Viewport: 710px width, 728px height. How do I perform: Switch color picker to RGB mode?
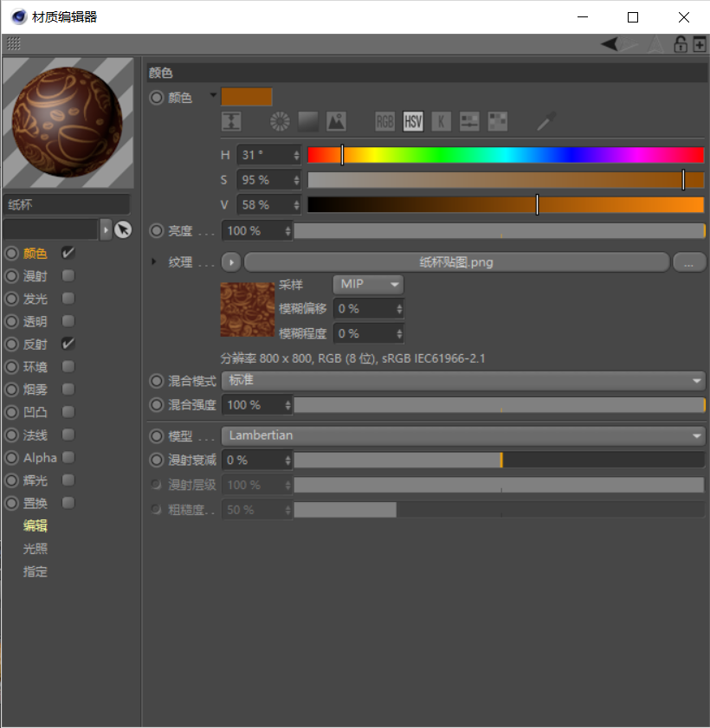384,122
